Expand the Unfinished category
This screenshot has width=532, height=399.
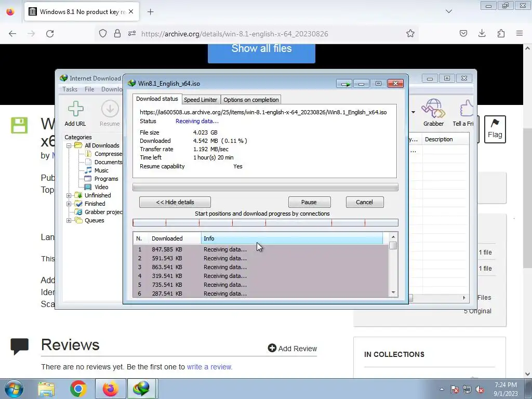tap(69, 195)
